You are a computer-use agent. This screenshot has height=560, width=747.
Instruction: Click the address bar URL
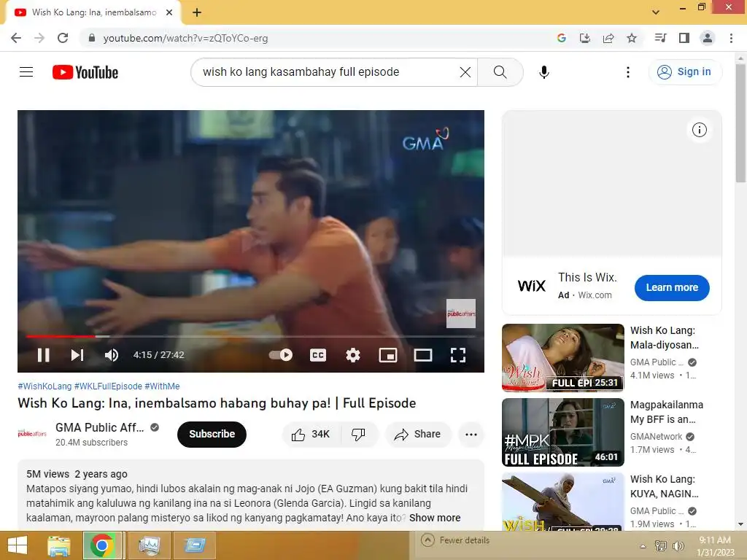click(186, 38)
